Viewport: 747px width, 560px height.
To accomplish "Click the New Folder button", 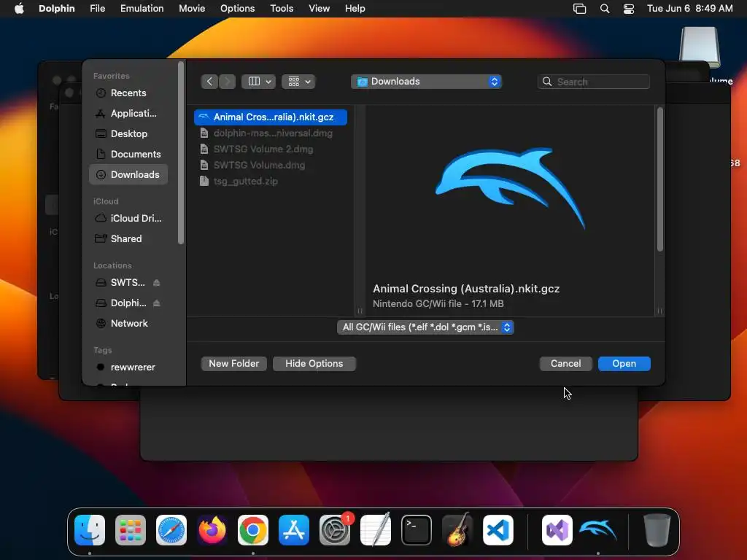I will pyautogui.click(x=234, y=363).
